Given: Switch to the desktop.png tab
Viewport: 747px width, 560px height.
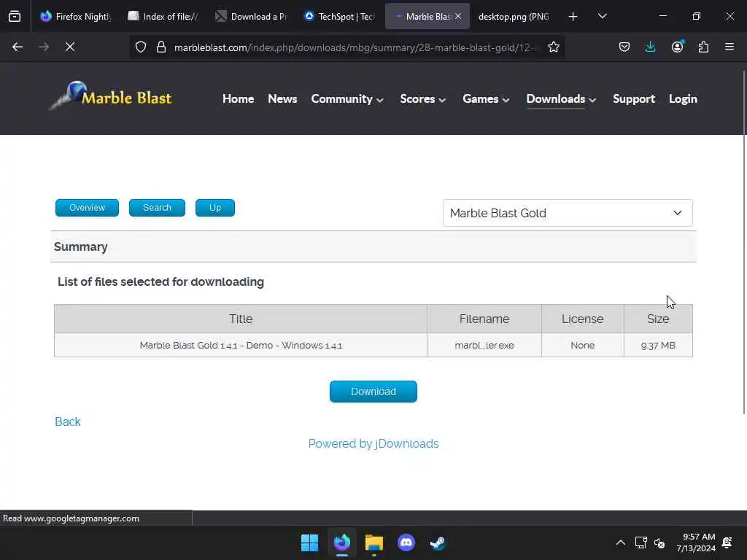Looking at the screenshot, I should (x=514, y=17).
